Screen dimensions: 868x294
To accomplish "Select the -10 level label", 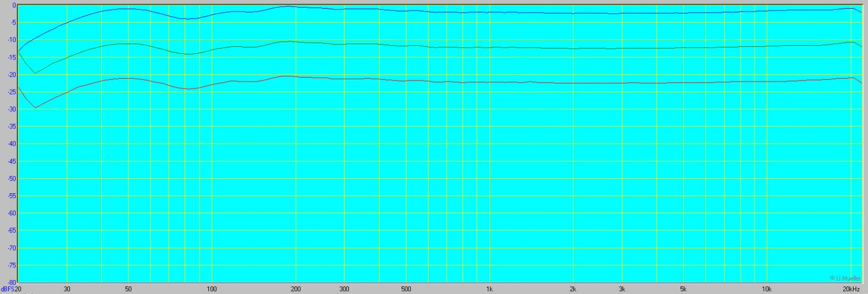I will 10,40.
